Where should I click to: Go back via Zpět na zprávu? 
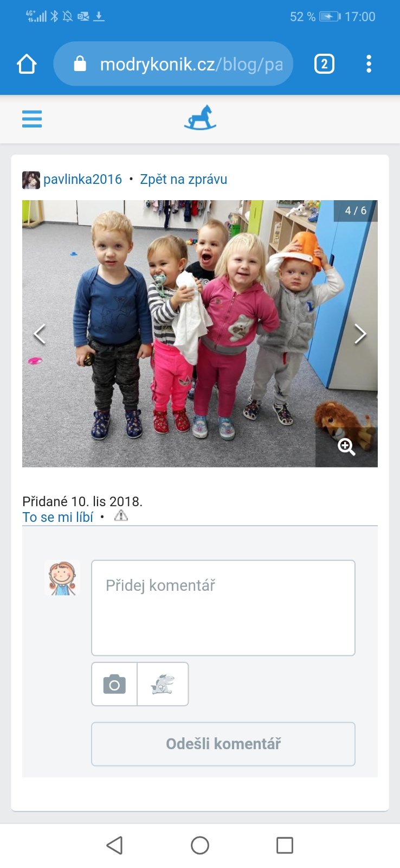[x=183, y=179]
